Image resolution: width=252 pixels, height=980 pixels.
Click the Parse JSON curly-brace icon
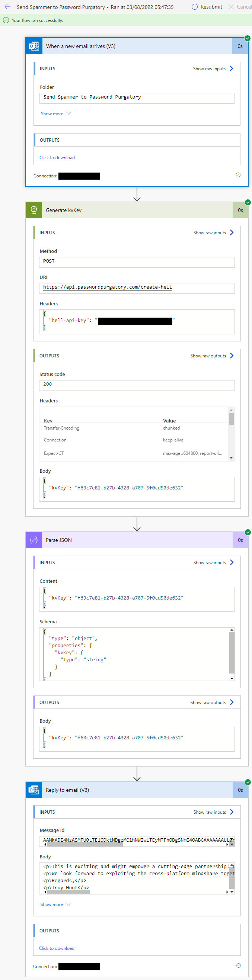[x=34, y=540]
